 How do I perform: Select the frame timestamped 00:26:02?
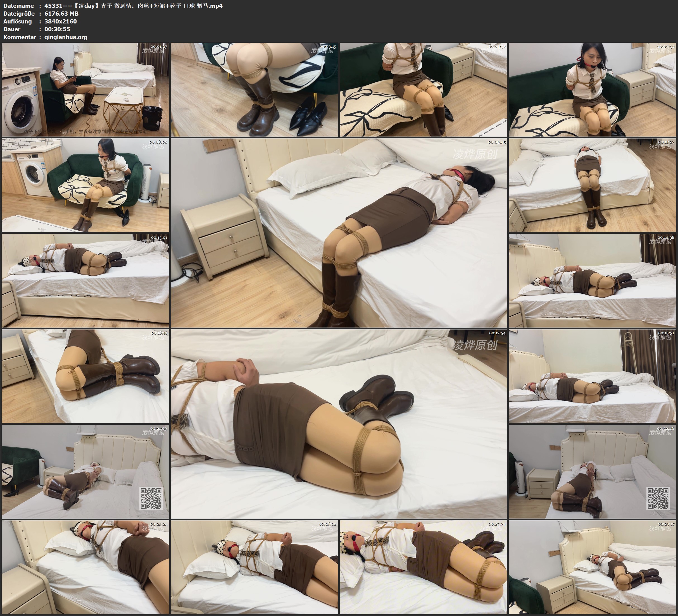click(254, 567)
